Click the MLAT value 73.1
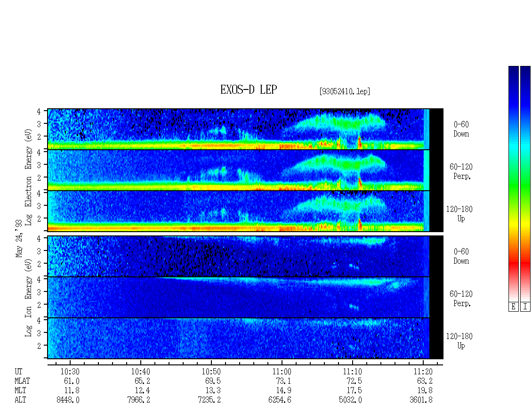The height and width of the screenshot is (412, 532). (283, 381)
